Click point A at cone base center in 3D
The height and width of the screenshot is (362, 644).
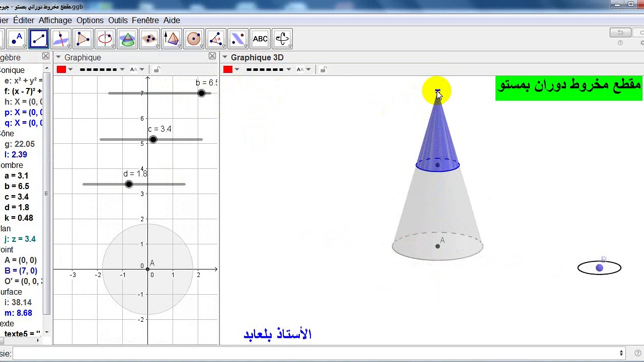click(437, 246)
